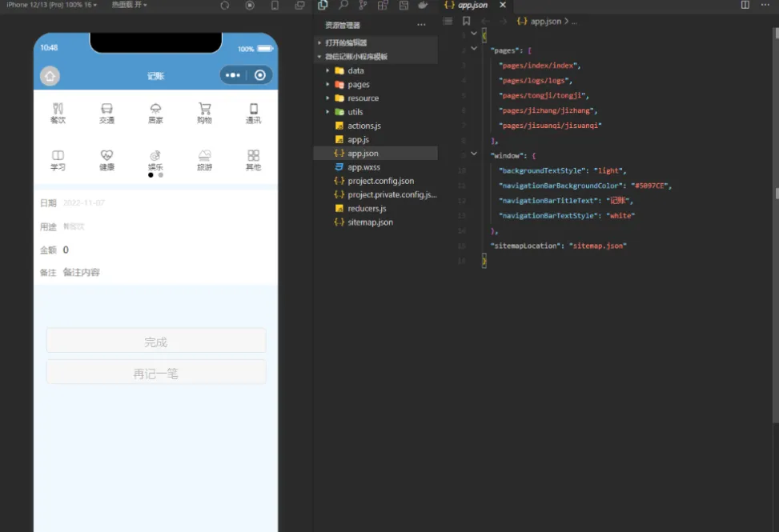Choose the 健康 health category icon

click(106, 159)
